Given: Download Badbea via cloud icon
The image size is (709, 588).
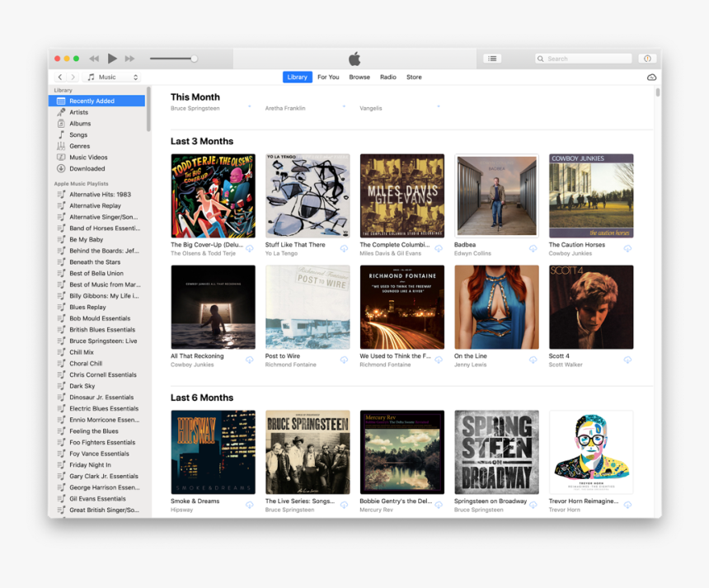Looking at the screenshot, I should (533, 248).
